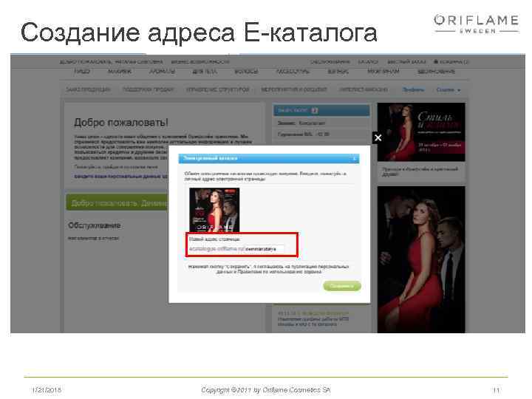The height and width of the screenshot is (399, 532).
Task: Click the question mark icon in blue header
Action: (315, 110)
